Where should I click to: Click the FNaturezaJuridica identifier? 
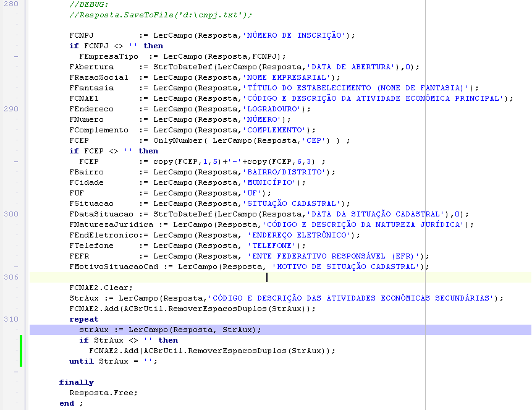(x=111, y=225)
